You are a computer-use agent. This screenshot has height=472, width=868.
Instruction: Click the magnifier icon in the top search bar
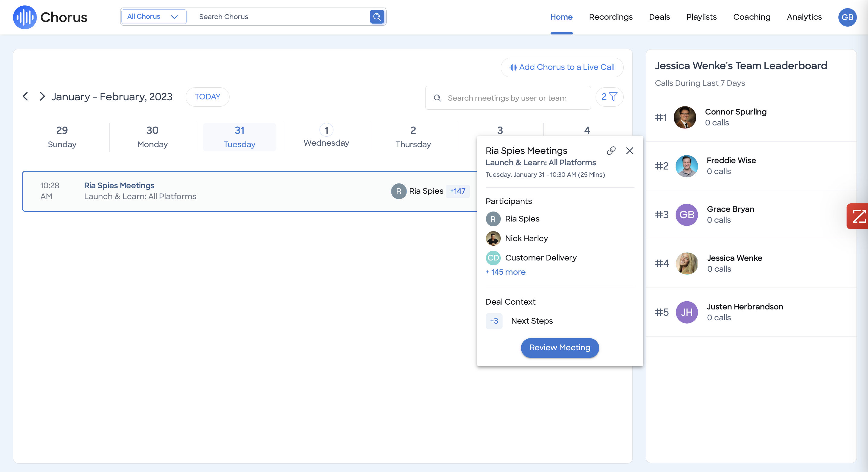(x=377, y=17)
